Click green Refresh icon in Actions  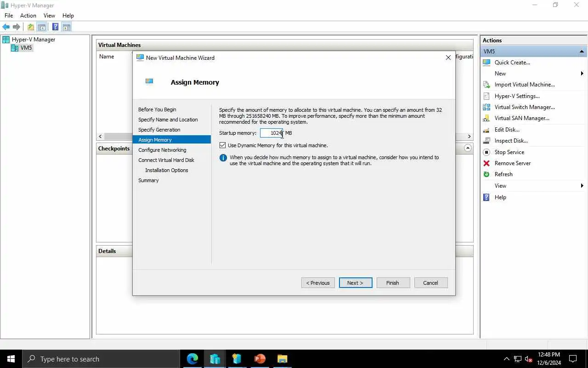(486, 174)
